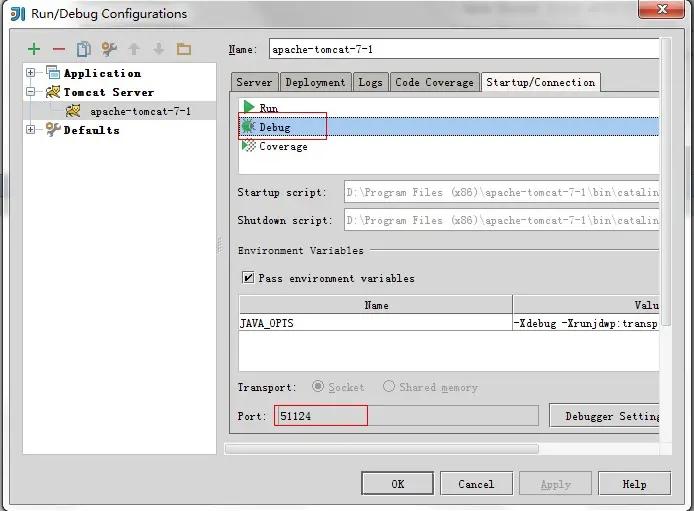The width and height of the screenshot is (694, 511).
Task: Click the IntelliJ logo in the title bar
Action: (18, 14)
